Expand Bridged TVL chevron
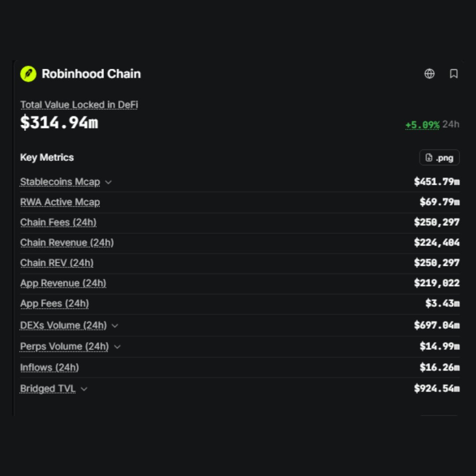 pos(84,389)
